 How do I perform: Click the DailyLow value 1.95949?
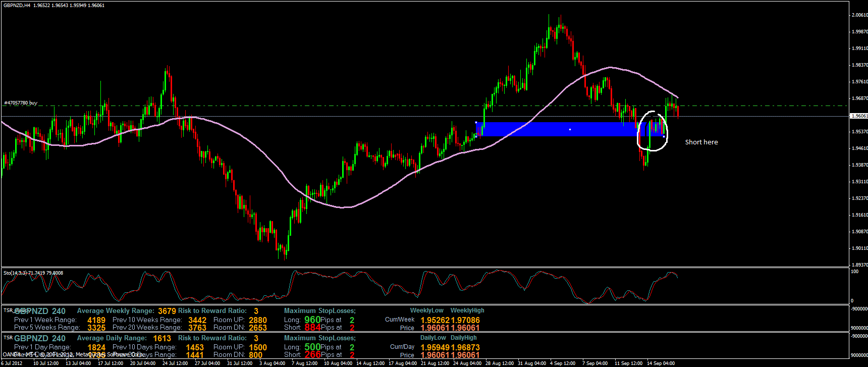tap(435, 347)
